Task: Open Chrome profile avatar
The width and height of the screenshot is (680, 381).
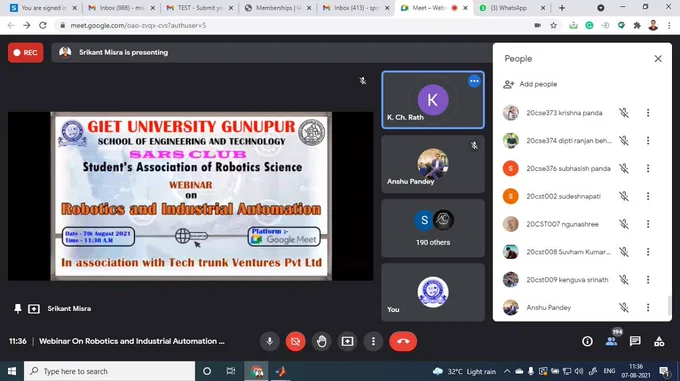Action: coord(653,26)
